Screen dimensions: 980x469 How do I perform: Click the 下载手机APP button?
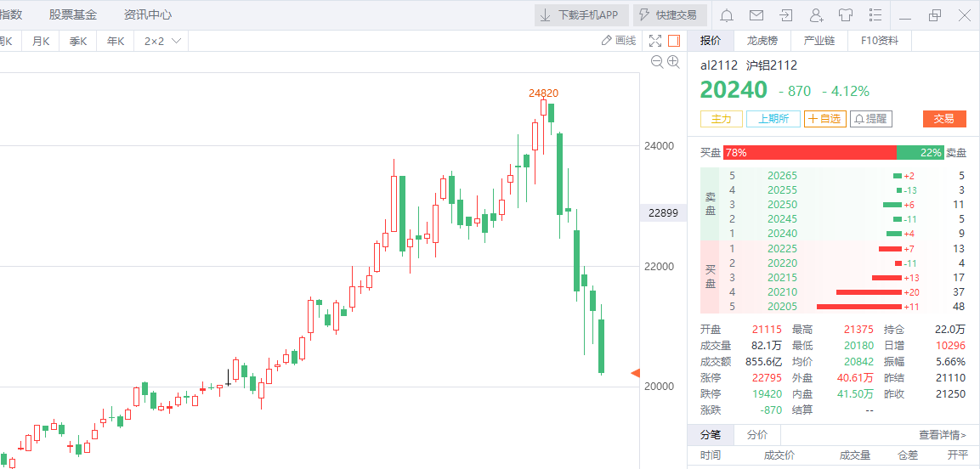pyautogui.click(x=581, y=15)
